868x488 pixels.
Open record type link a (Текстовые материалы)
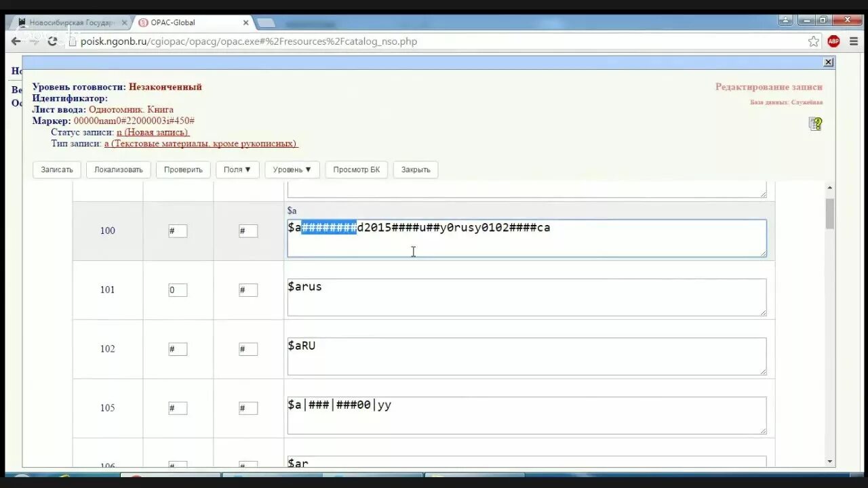[201, 144]
